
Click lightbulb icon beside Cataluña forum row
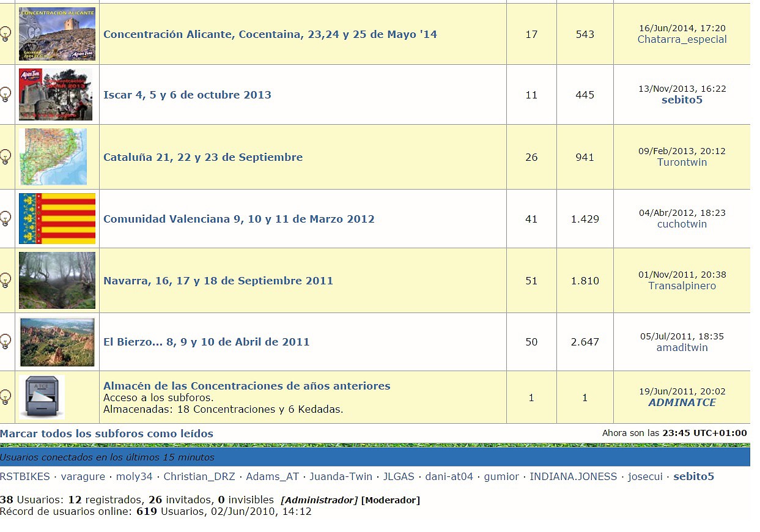click(x=6, y=157)
